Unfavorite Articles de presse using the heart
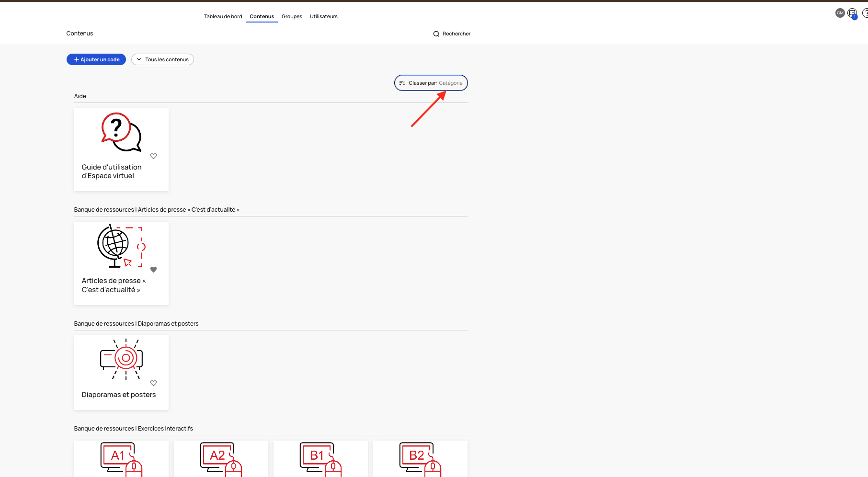Viewport: 868px width, 477px height. pyautogui.click(x=153, y=270)
